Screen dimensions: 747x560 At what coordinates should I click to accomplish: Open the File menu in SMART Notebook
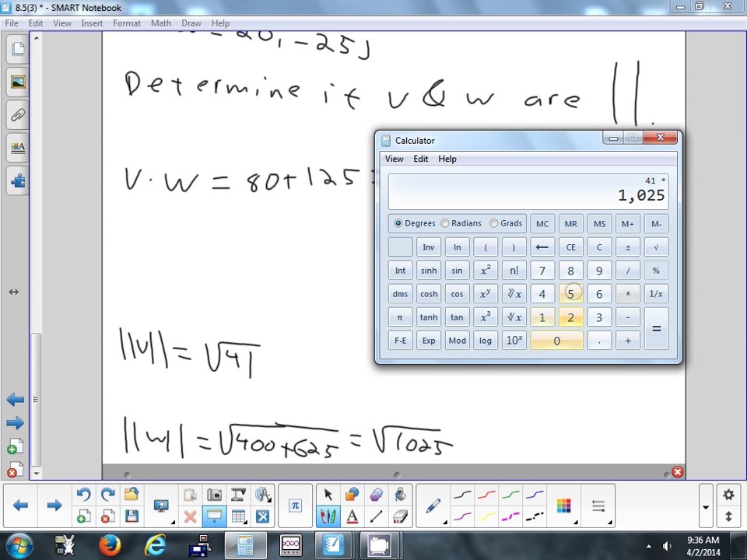click(x=12, y=23)
